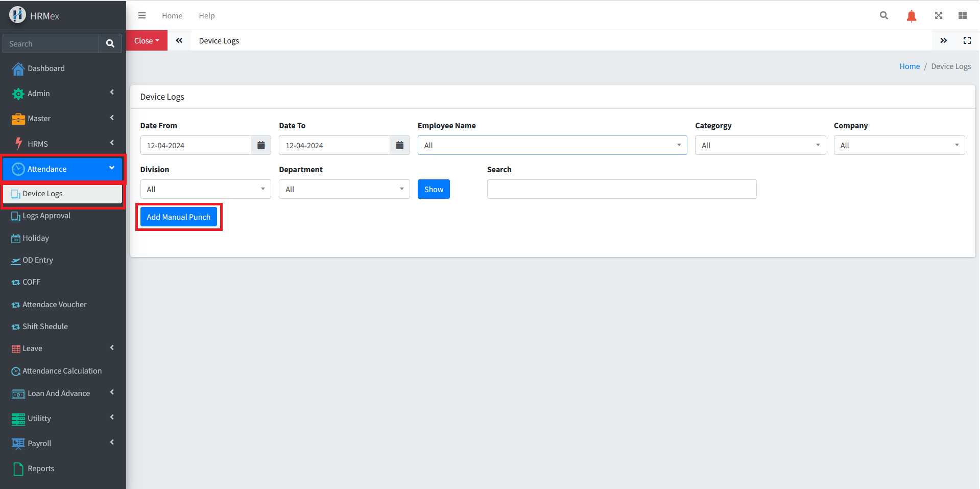The width and height of the screenshot is (980, 489).
Task: Open the Date From calendar picker
Action: [261, 146]
